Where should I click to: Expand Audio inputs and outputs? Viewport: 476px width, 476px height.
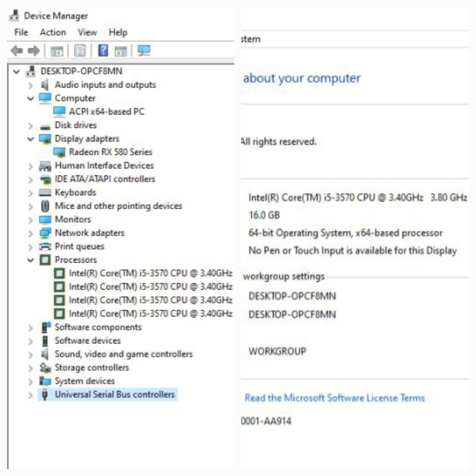[x=31, y=85]
